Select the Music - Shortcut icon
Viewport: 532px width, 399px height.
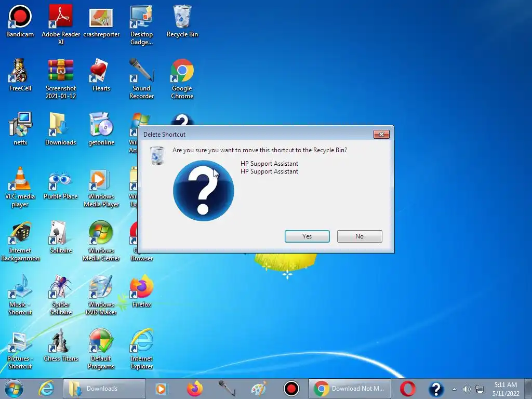pos(20,295)
